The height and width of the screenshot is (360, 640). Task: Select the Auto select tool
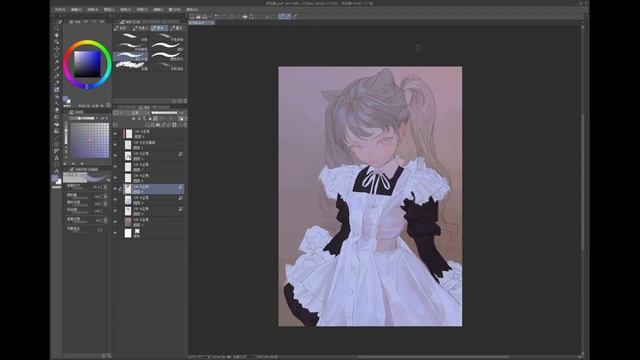click(x=57, y=62)
